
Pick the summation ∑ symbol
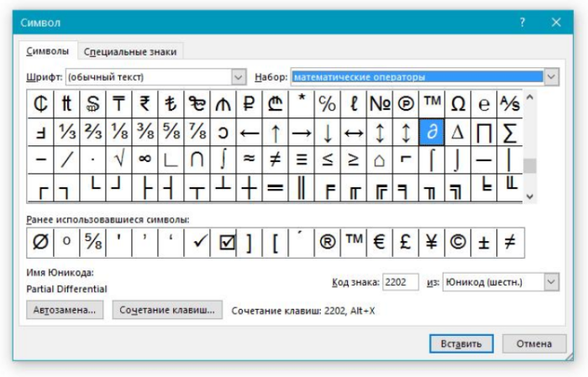tap(510, 133)
